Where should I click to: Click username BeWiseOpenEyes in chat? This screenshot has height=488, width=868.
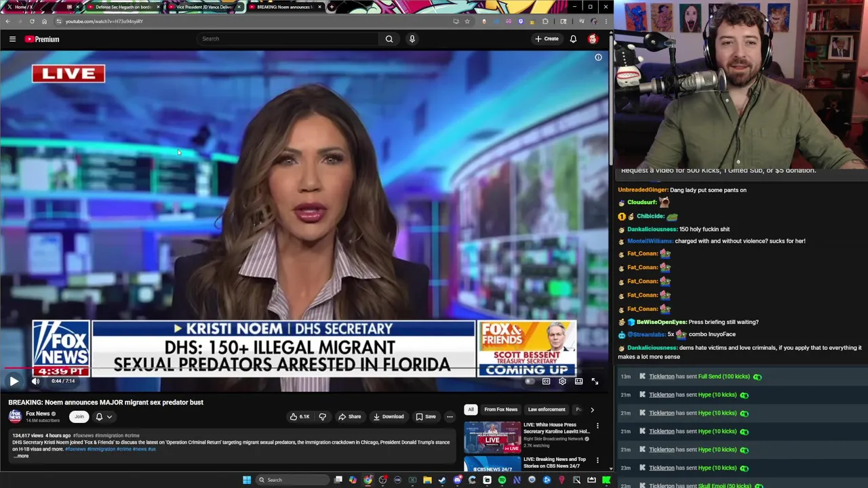(x=661, y=322)
